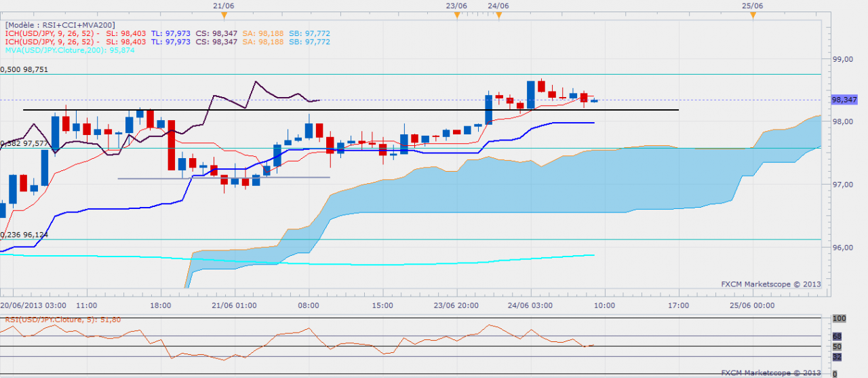Select the first ICH(USD/JPY, 9, 26, 52) label
Image resolution: width=868 pixels, height=378 pixels.
point(52,33)
